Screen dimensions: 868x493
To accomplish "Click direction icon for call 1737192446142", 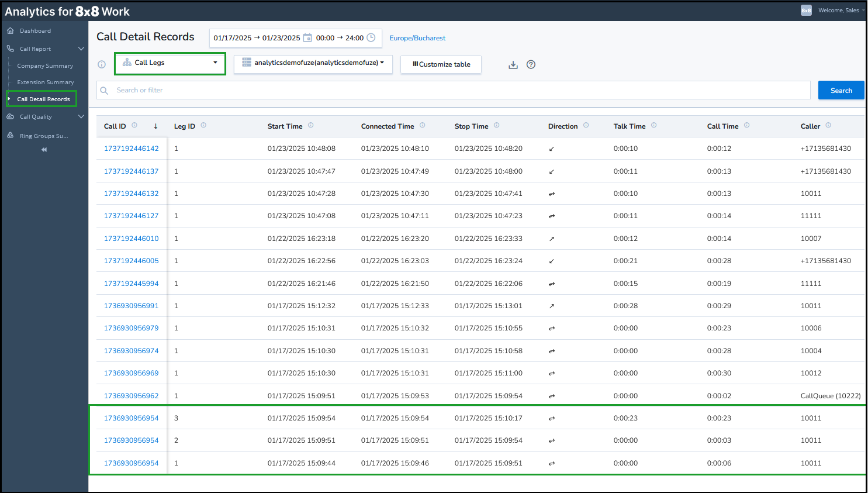I will [552, 149].
